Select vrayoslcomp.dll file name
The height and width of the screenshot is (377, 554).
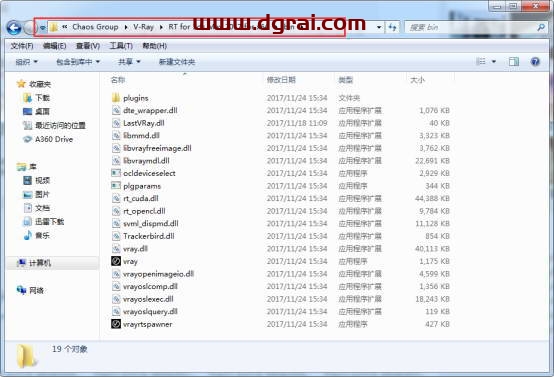150,286
